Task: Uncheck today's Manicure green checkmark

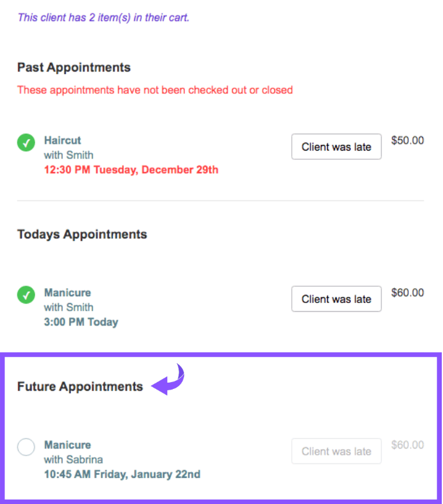Action: click(x=26, y=295)
